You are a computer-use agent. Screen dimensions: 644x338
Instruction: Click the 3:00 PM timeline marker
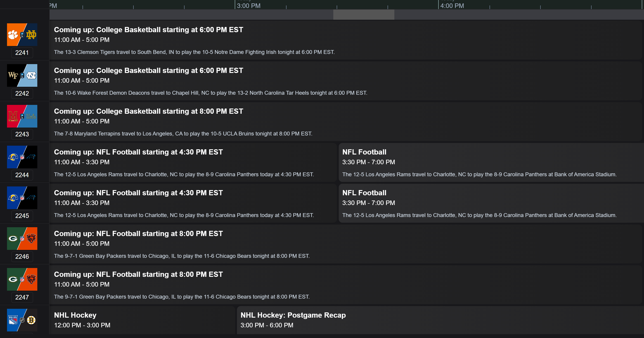(249, 5)
